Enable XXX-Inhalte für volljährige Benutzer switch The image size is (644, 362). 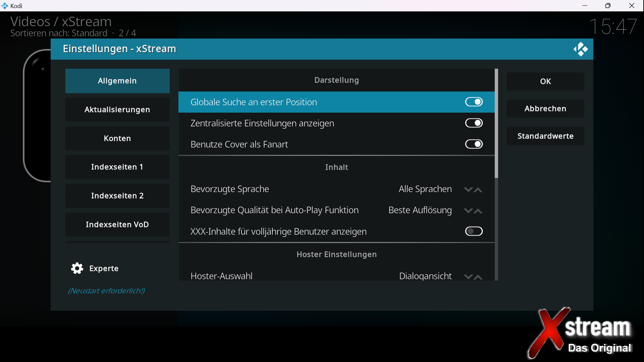474,231
